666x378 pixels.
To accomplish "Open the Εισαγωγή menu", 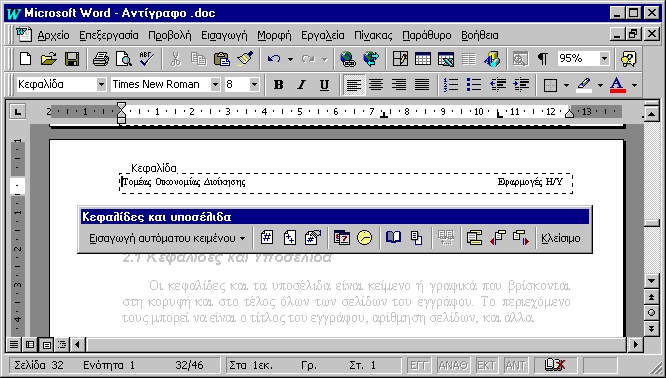I will [x=224, y=35].
